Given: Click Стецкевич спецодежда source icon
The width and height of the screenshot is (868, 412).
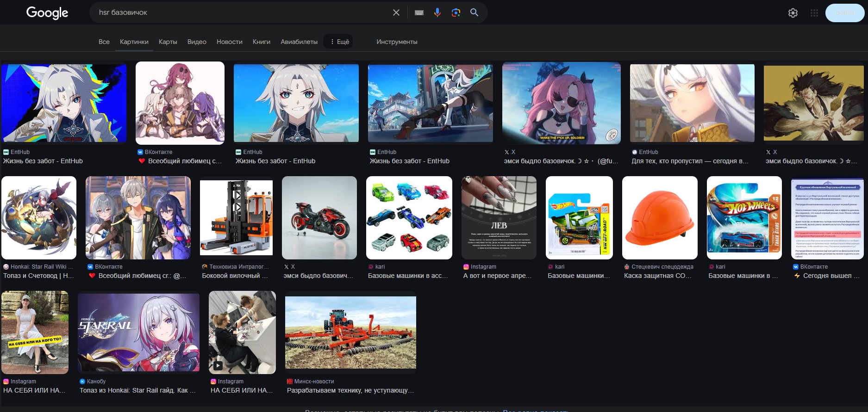Looking at the screenshot, I should point(627,267).
